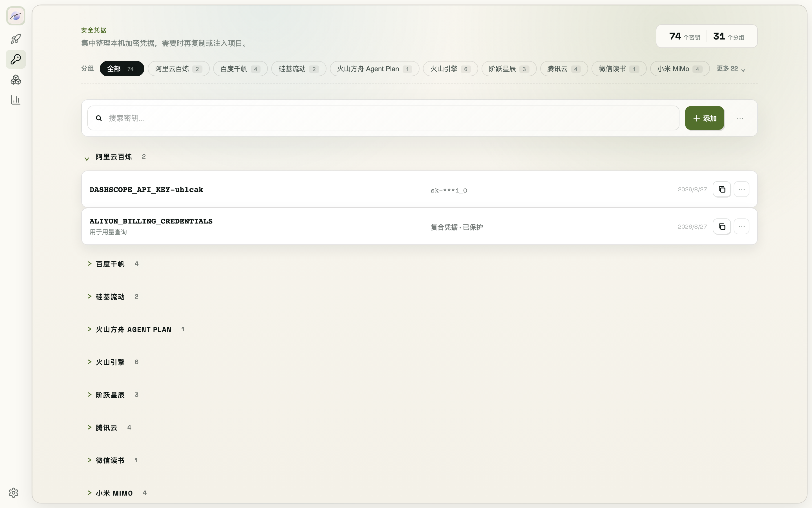Filter by 火山方舟 Agent Plan chip
Screen dimensions: 812x508
pos(374,69)
